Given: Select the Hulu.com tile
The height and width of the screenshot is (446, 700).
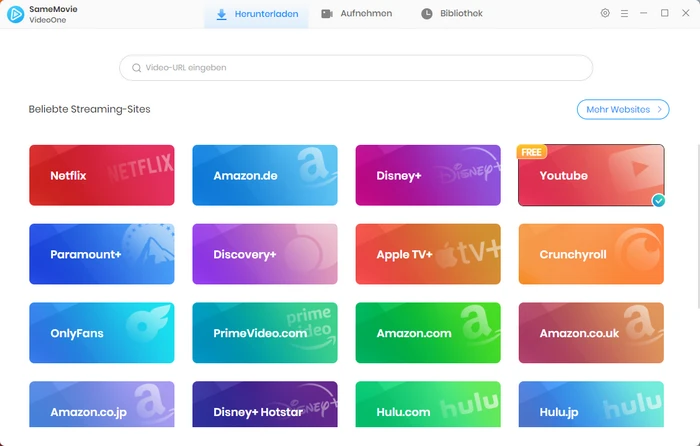Looking at the screenshot, I should [427, 411].
